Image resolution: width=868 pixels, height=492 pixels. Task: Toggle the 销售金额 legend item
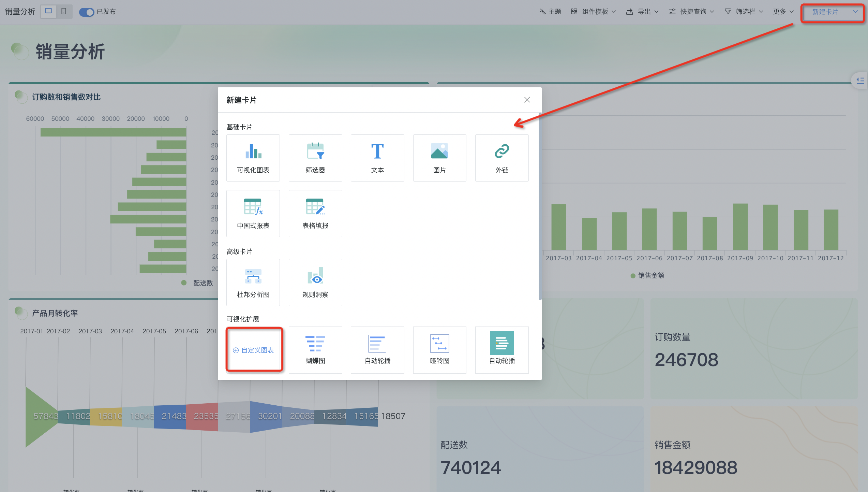tap(647, 275)
